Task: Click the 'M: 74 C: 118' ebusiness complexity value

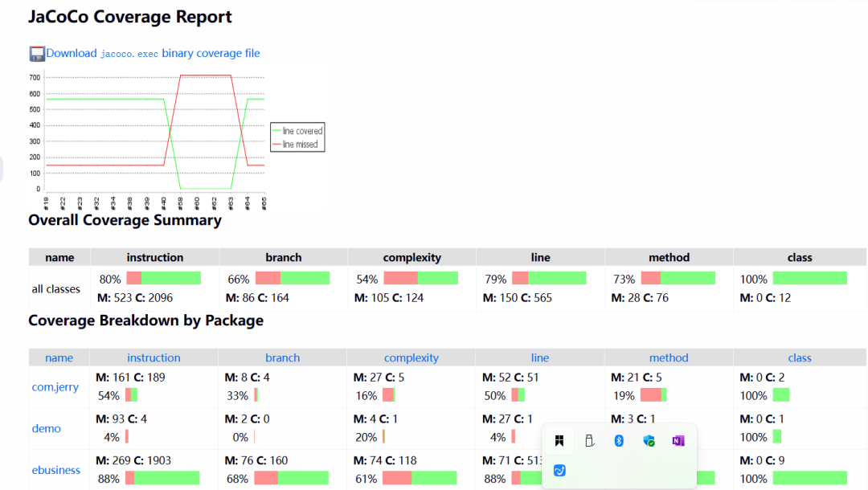Action: point(385,460)
